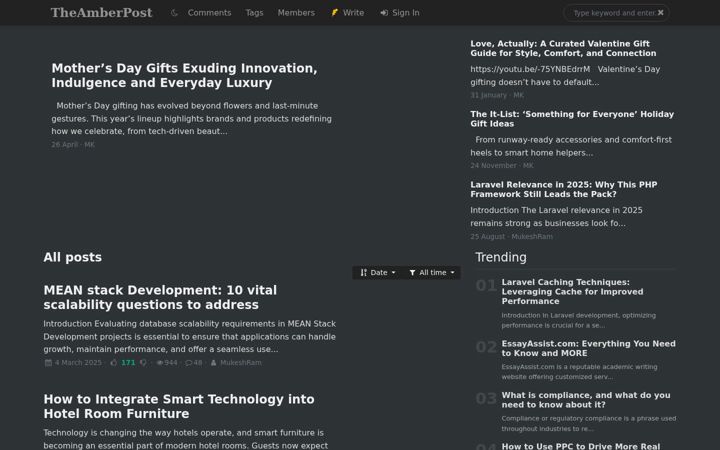Open MukeshRam profile under the MEAN stack post
Image resolution: width=720 pixels, height=450 pixels.
point(241,363)
